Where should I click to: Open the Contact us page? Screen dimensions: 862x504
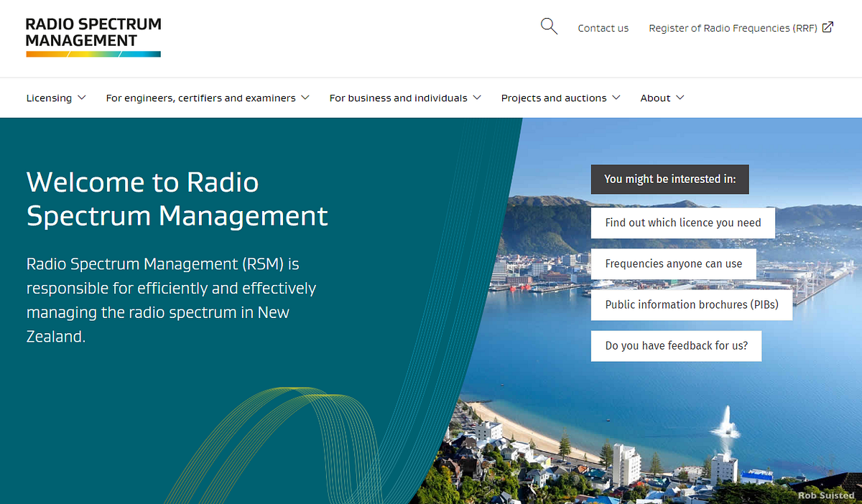click(x=603, y=28)
